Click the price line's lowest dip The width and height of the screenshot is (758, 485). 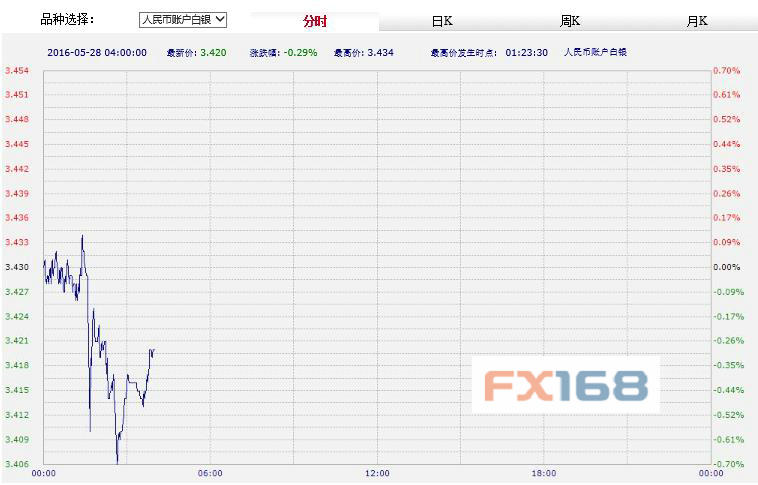(117, 462)
